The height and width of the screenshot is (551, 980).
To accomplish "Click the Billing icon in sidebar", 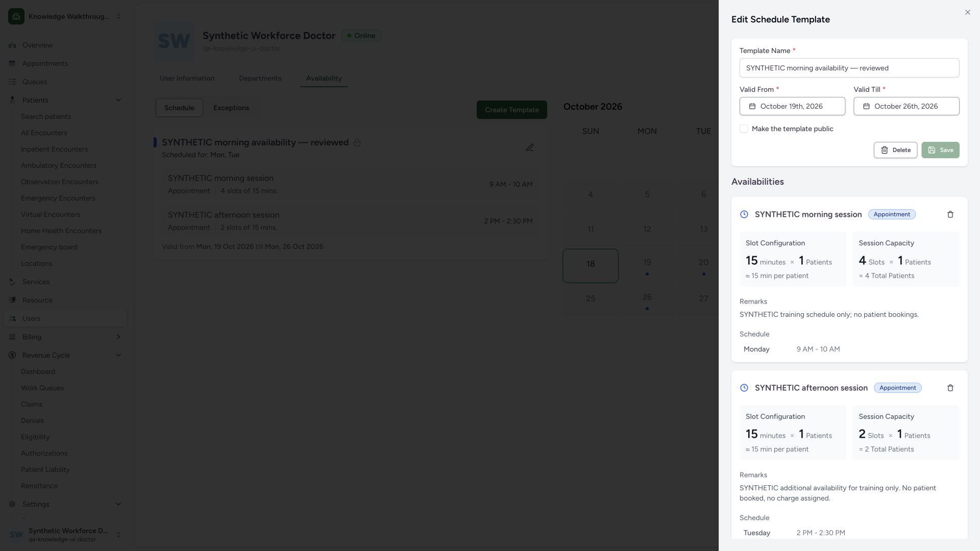I will coord(12,337).
